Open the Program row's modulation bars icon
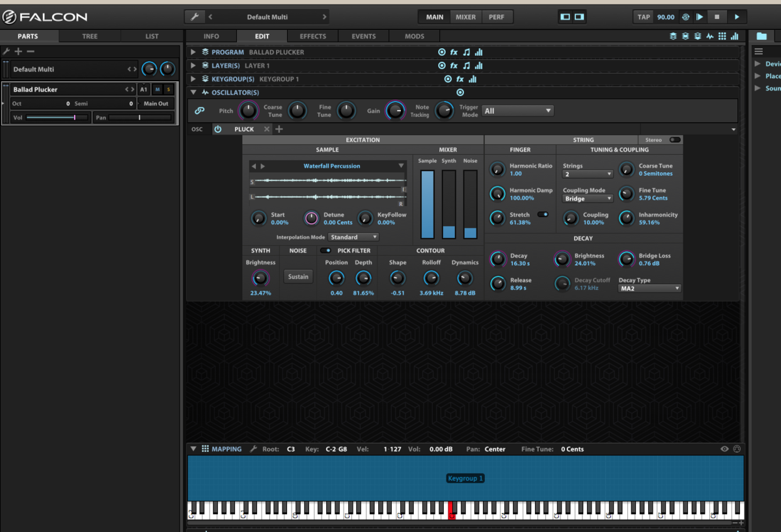 (x=478, y=52)
